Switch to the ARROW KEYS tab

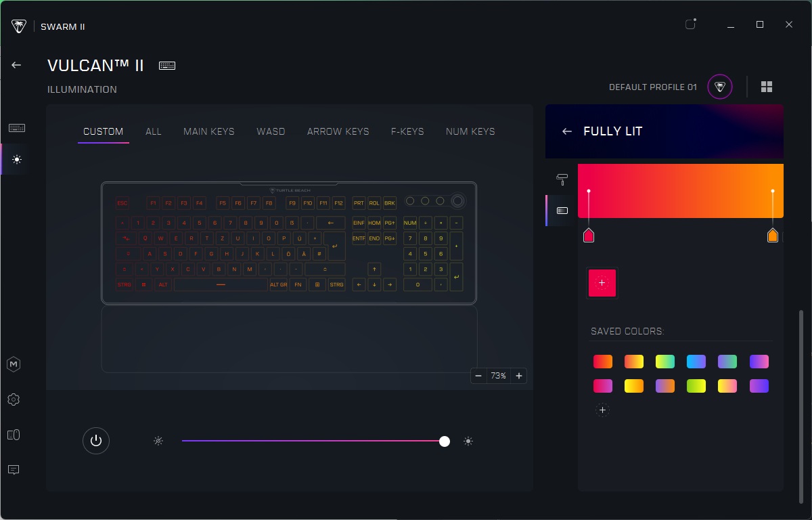coord(338,131)
